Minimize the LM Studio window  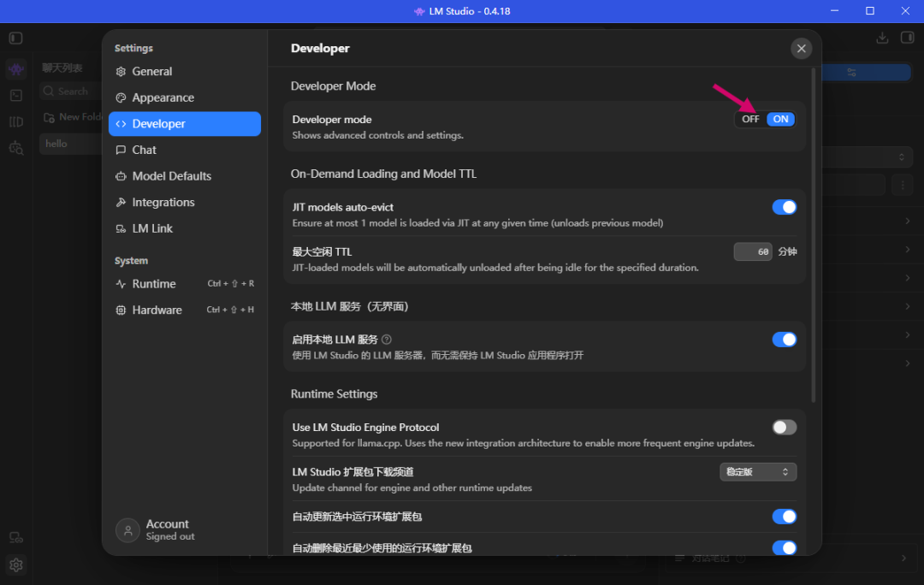(x=834, y=11)
